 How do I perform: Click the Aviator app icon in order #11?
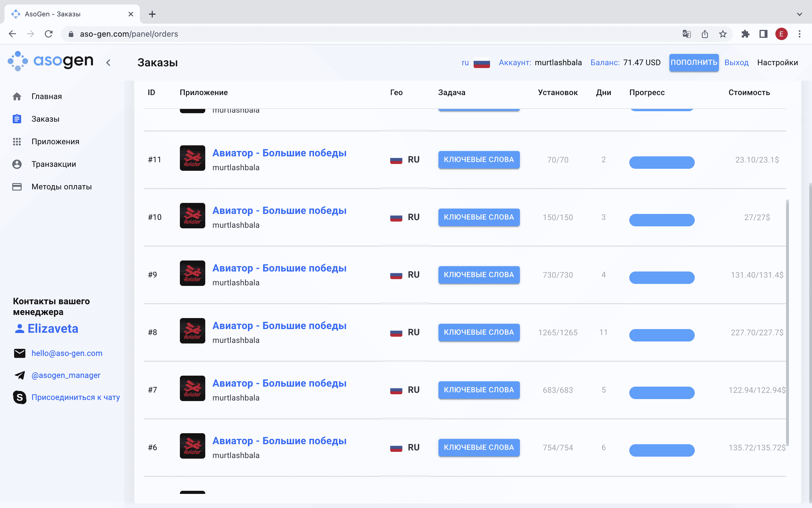click(x=192, y=158)
